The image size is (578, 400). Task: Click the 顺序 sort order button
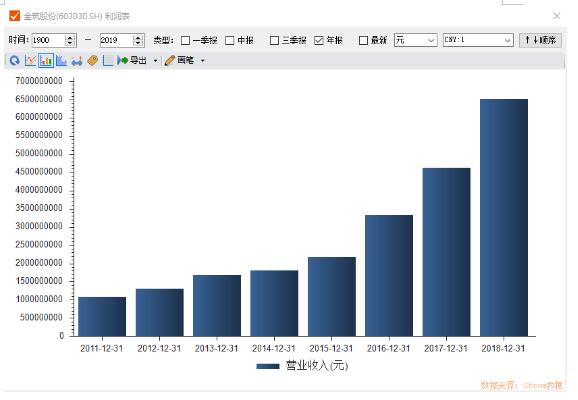tap(540, 40)
